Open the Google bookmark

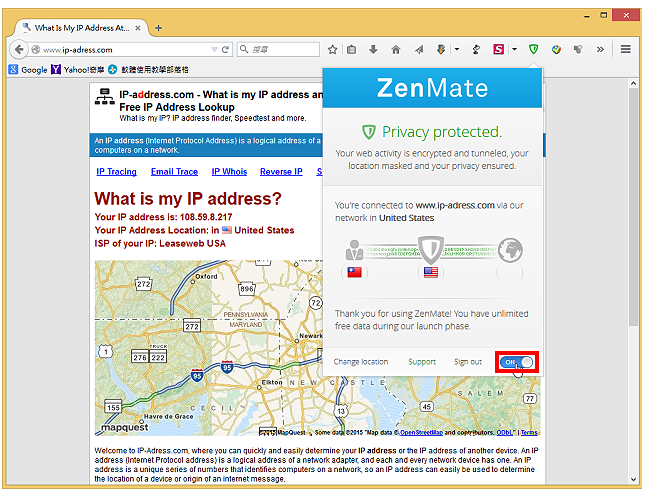(x=28, y=70)
